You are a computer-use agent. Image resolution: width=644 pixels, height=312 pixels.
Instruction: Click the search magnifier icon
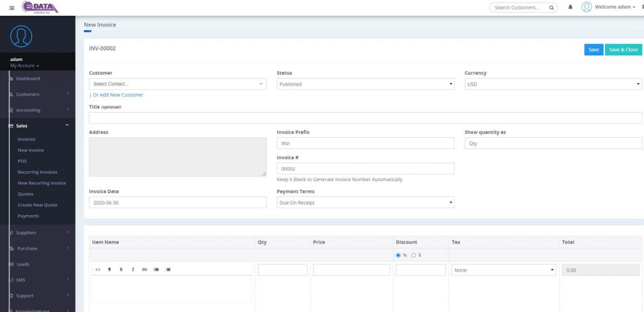click(551, 8)
